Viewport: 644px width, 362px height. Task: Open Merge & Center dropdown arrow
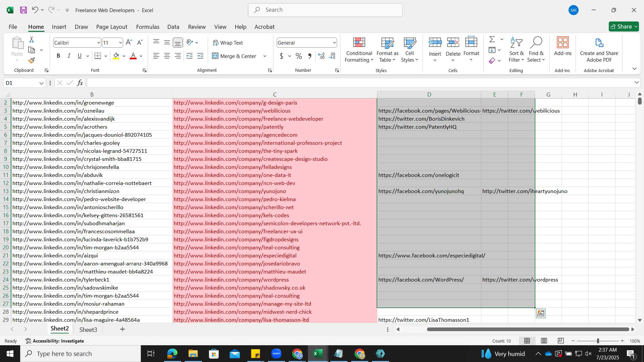[265, 56]
